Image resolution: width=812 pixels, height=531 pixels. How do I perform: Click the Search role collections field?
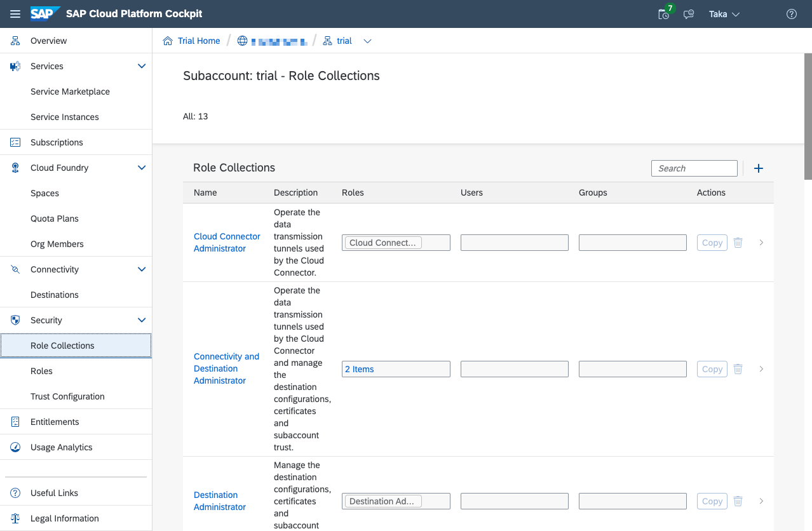(x=694, y=168)
